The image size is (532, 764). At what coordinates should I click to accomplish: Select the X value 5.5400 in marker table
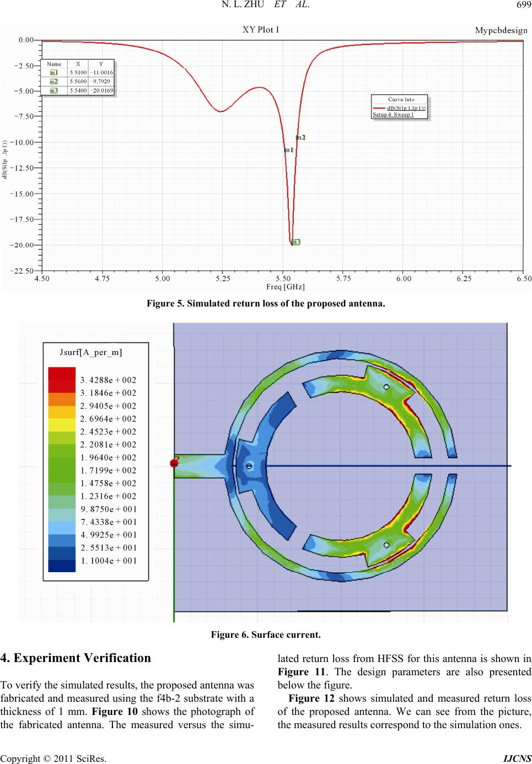[78, 91]
